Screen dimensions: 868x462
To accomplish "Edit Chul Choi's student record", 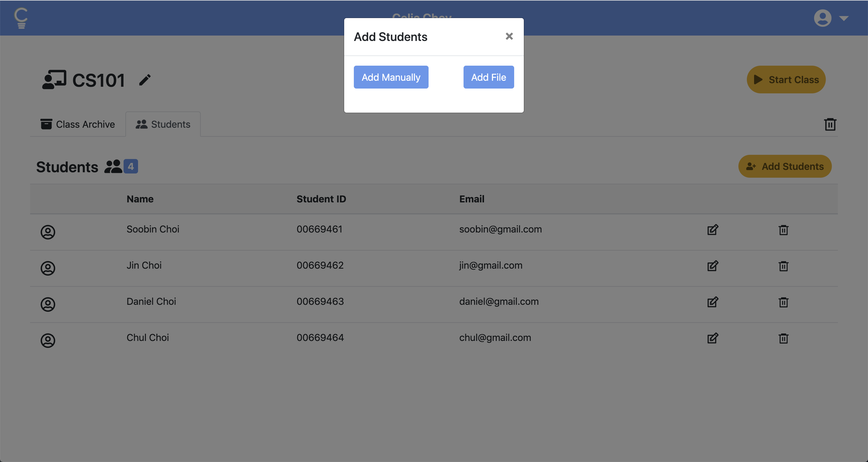I will click(713, 338).
